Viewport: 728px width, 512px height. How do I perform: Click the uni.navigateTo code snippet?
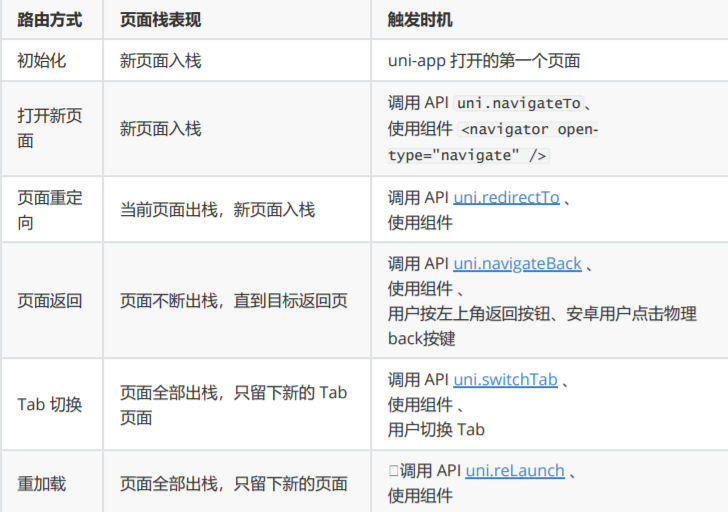[519, 103]
